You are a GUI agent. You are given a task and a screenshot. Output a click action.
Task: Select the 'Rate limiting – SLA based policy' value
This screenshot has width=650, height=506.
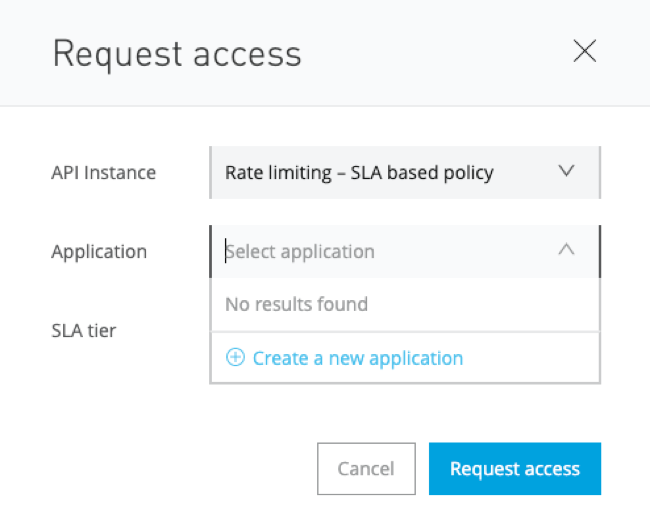point(359,172)
